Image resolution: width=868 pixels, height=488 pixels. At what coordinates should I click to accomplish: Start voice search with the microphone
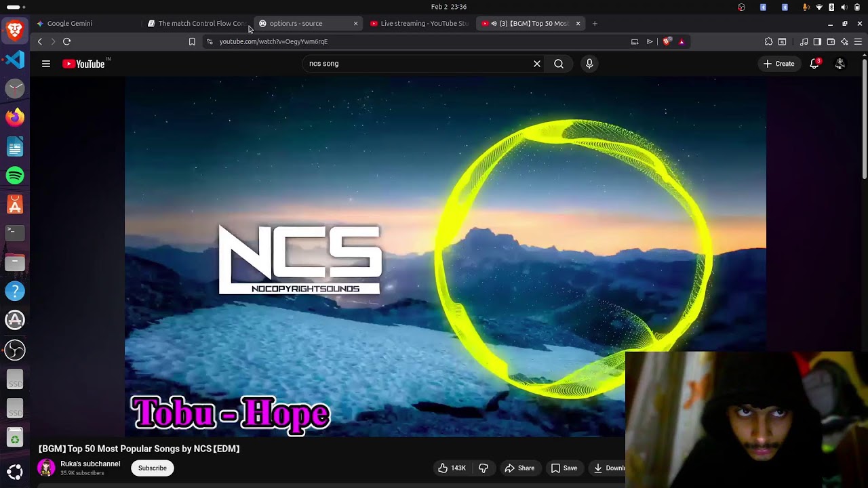(x=589, y=64)
